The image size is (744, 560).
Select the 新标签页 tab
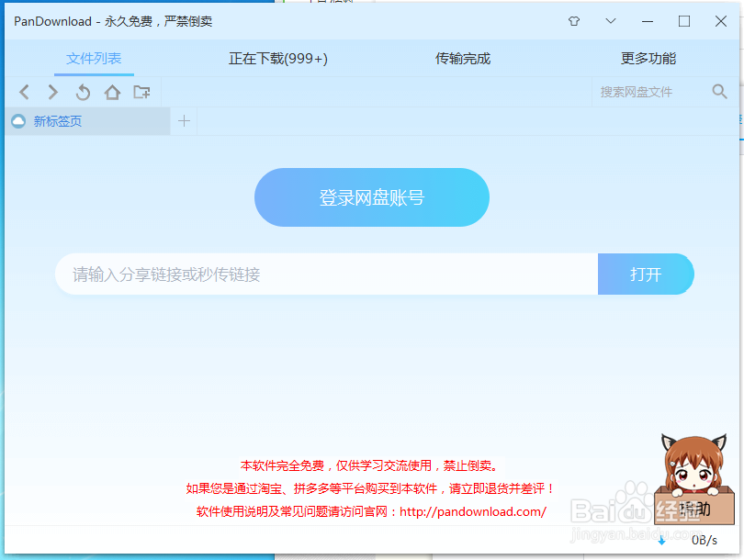[88, 121]
